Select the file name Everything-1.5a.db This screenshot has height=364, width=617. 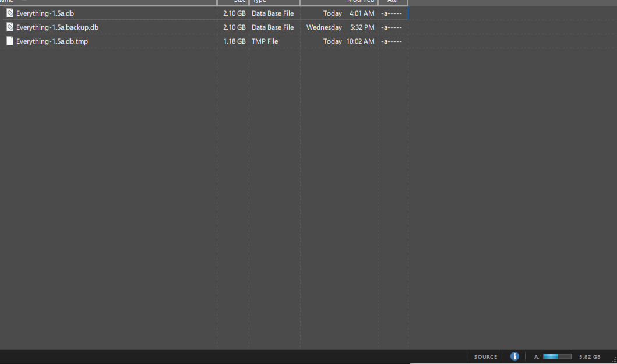click(45, 13)
